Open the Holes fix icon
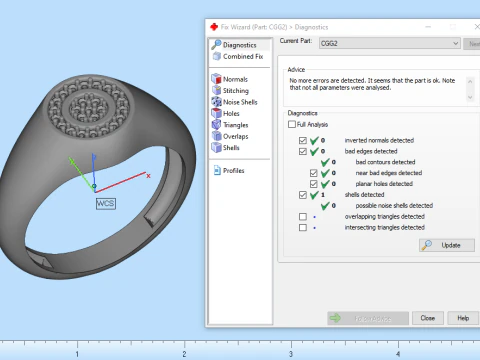 [216, 113]
